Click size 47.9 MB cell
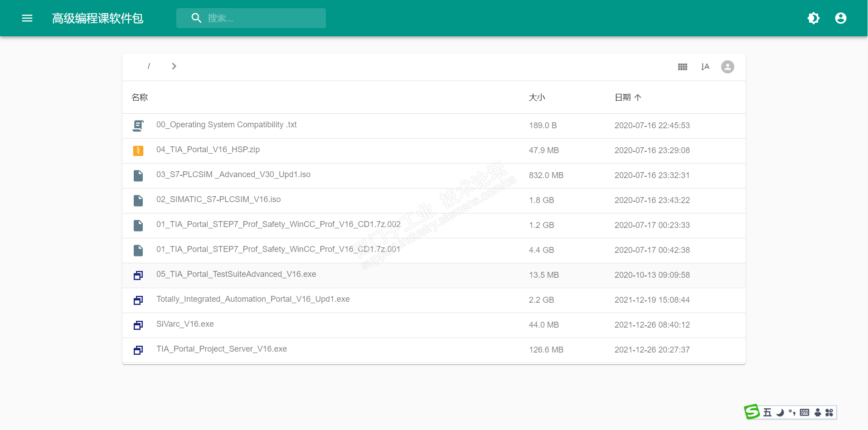Image resolution: width=868 pixels, height=430 pixels. click(544, 150)
